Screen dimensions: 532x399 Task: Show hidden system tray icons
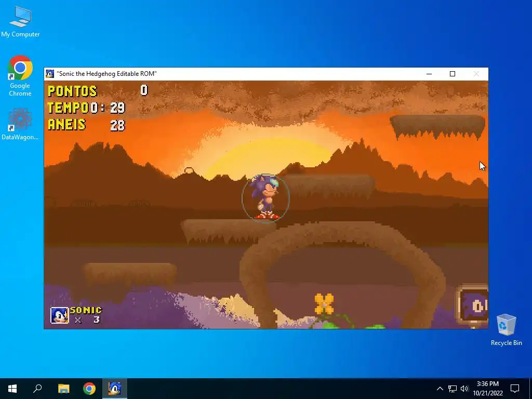click(x=440, y=389)
